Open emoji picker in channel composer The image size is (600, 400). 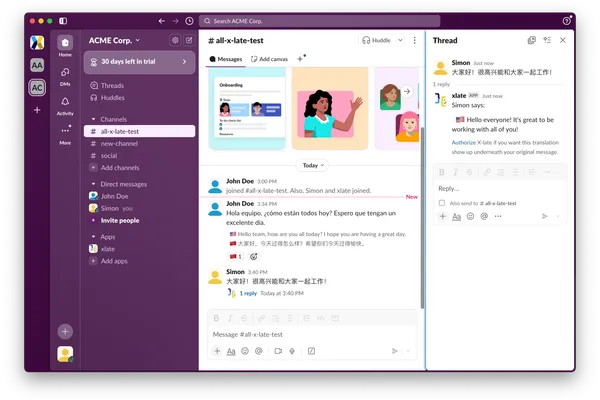click(245, 351)
